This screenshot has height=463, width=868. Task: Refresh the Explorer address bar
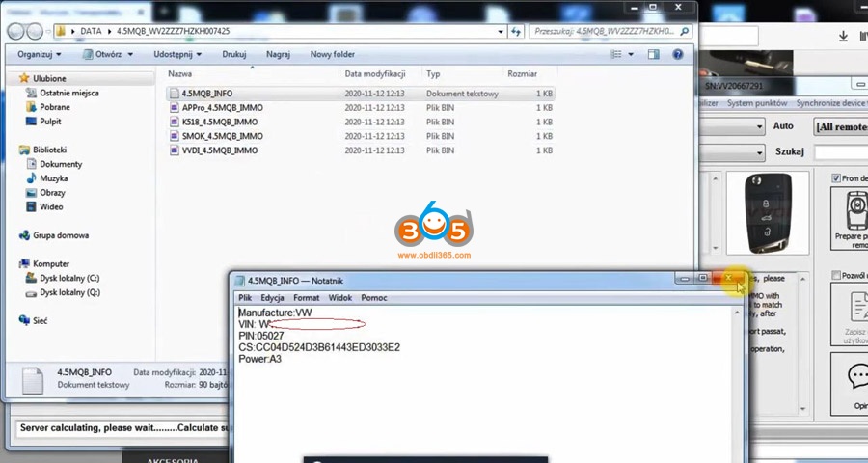click(516, 31)
